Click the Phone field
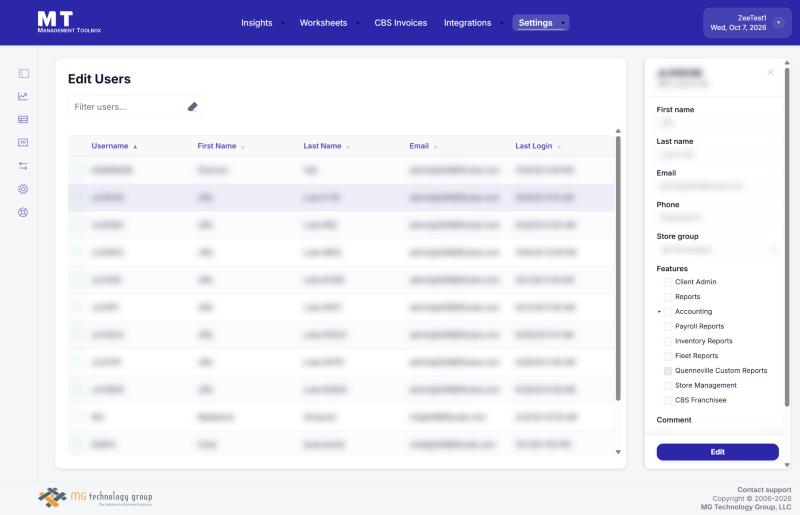 coord(717,218)
